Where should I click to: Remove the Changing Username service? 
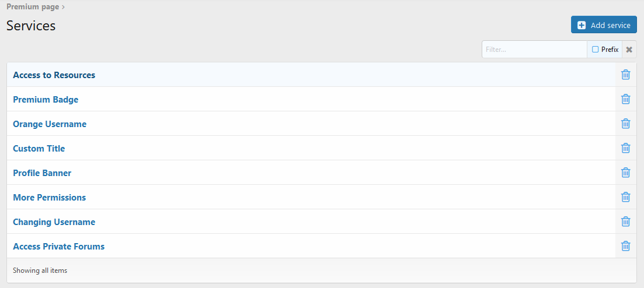[x=625, y=222]
